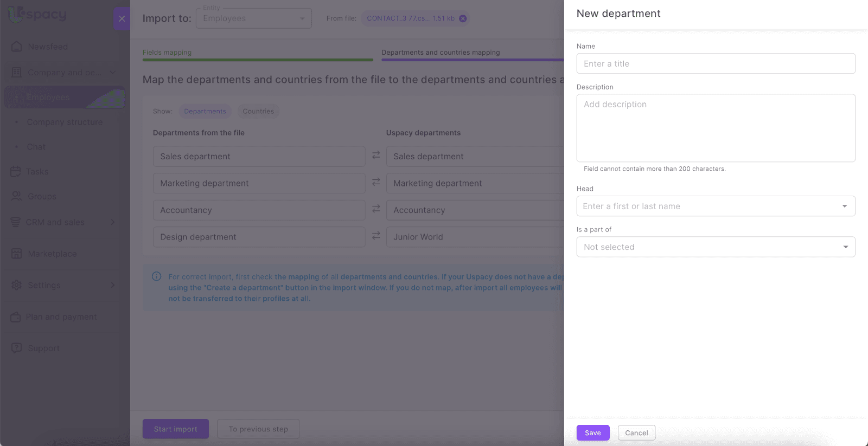Screen dimensions: 868x446
Task: Click swap arrows icon beside Accountancy row
Action: coord(376,209)
